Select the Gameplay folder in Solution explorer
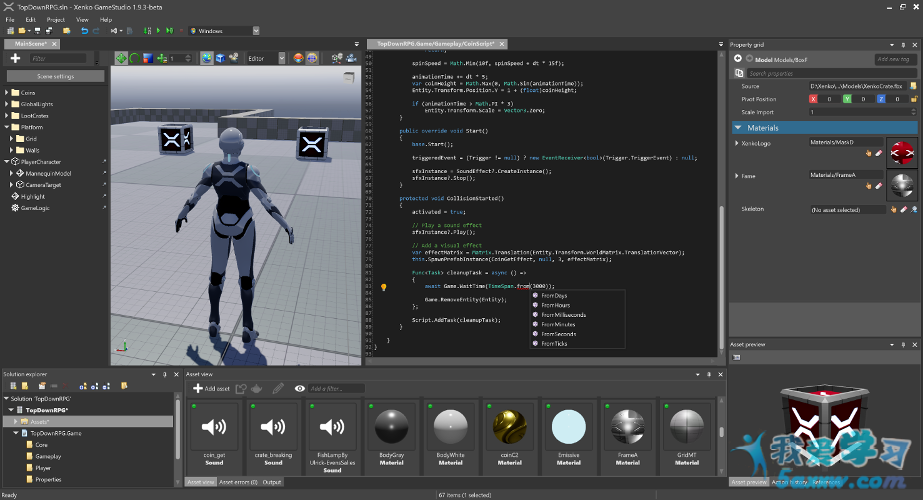Viewport: 923px width, 500px height. point(48,456)
